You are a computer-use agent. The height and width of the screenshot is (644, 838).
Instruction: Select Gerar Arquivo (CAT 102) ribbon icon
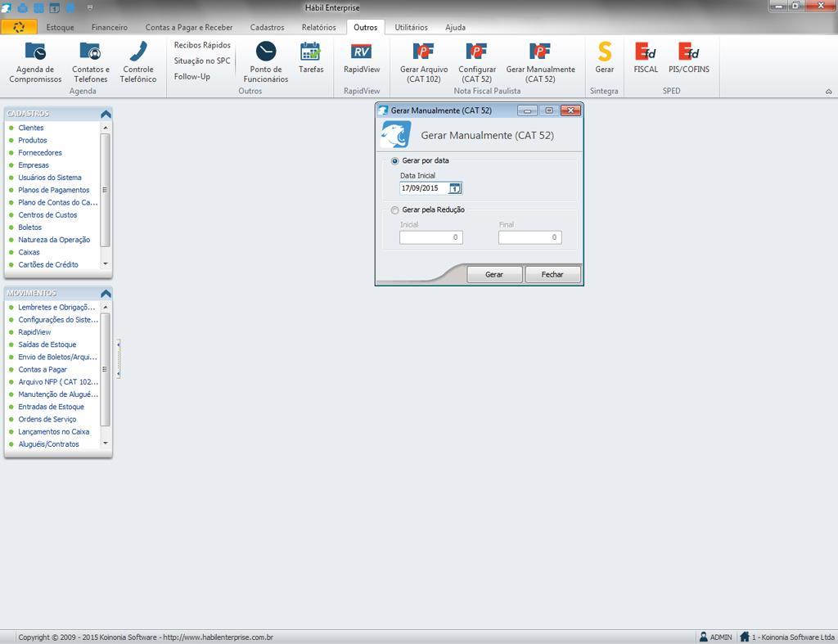pos(424,62)
